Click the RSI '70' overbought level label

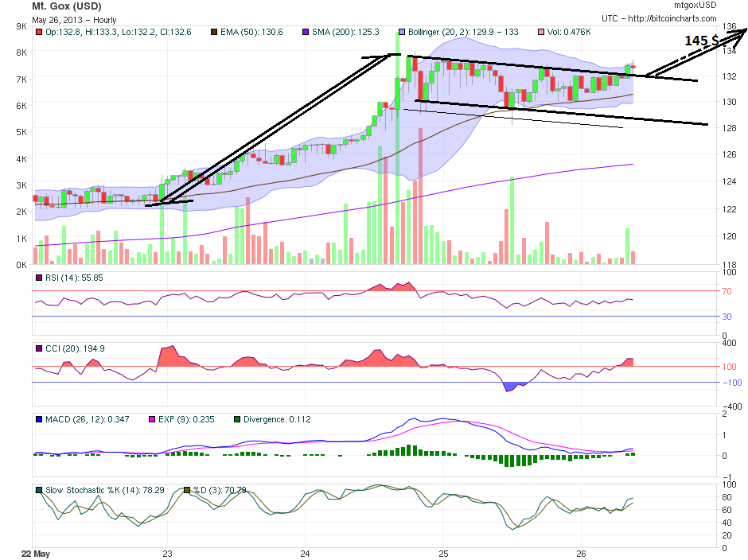tap(727, 291)
